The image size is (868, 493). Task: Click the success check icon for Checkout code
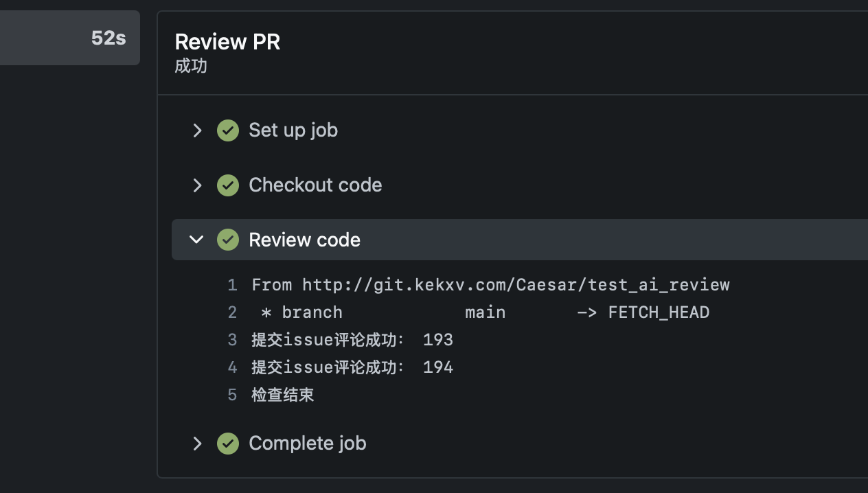coord(228,185)
